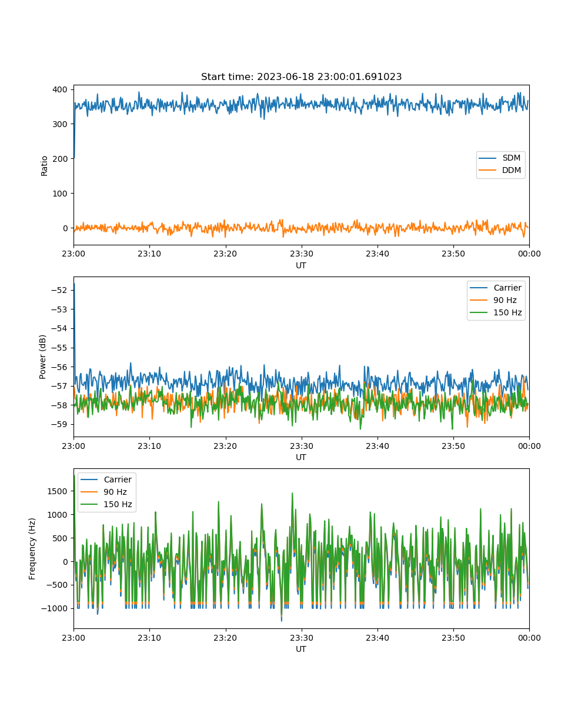Click 23:50 tick under the Frequency plot
Image resolution: width=588 pixels, height=706 pixels.
click(x=453, y=637)
